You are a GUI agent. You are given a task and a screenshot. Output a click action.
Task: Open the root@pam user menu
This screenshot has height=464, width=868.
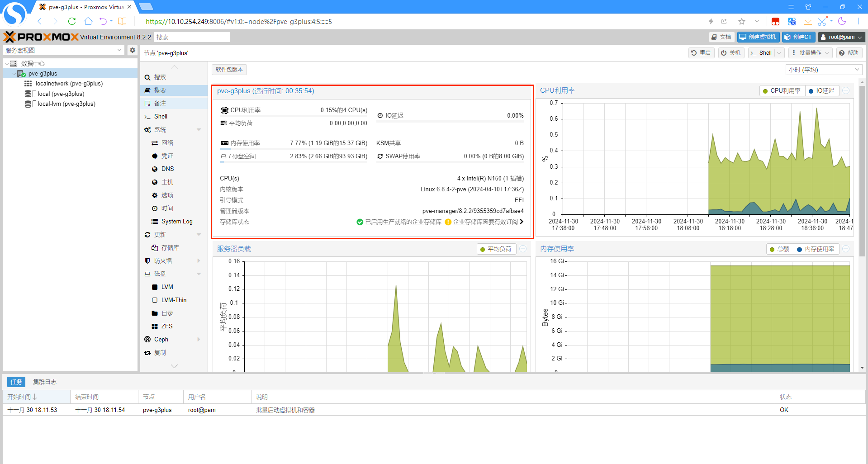[841, 37]
